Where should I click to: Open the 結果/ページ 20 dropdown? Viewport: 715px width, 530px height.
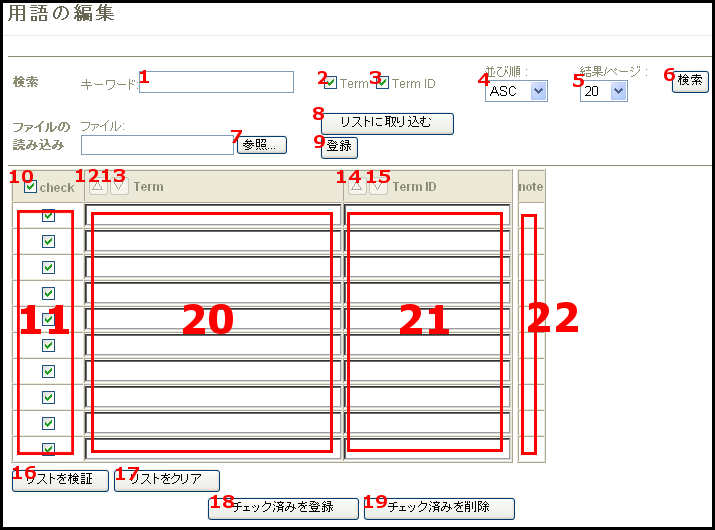604,91
